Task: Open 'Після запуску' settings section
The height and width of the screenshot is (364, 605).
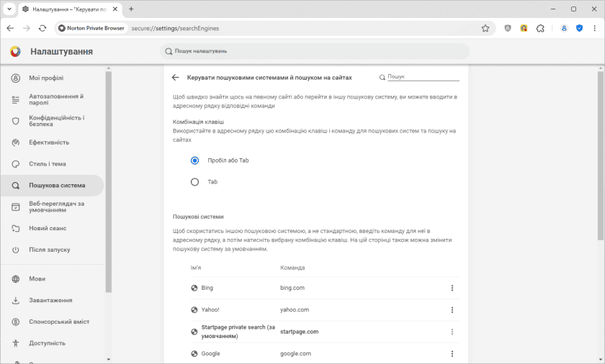Action: (x=49, y=250)
